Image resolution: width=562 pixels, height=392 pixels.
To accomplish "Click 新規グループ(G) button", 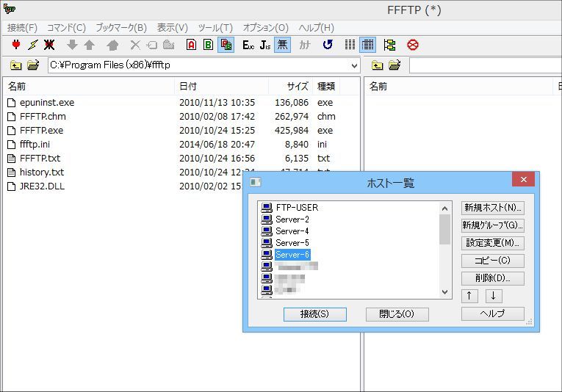I will coord(493,225).
